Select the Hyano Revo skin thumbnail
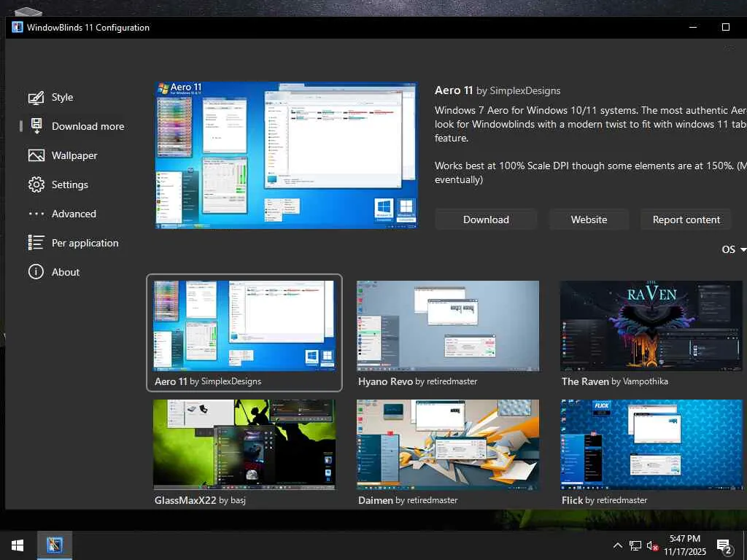The height and width of the screenshot is (560, 747). (448, 326)
